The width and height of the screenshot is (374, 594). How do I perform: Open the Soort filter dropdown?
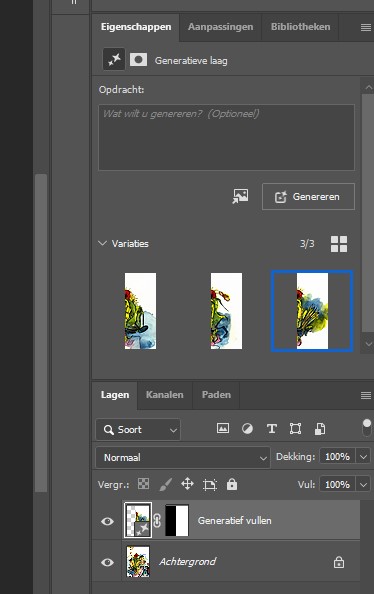(138, 430)
